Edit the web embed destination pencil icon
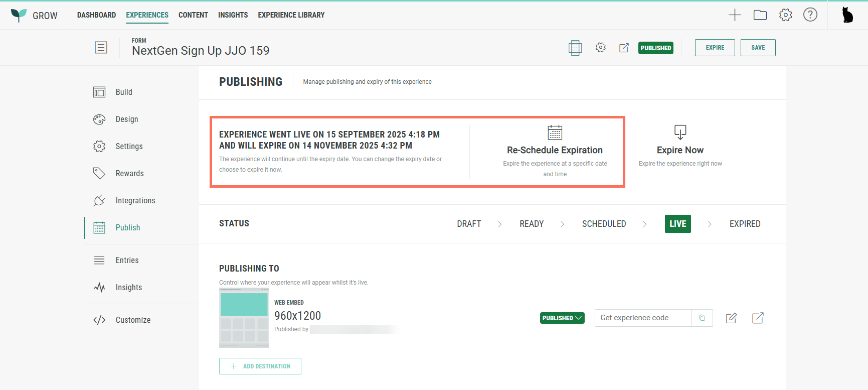The width and height of the screenshot is (868, 390). pyautogui.click(x=732, y=318)
